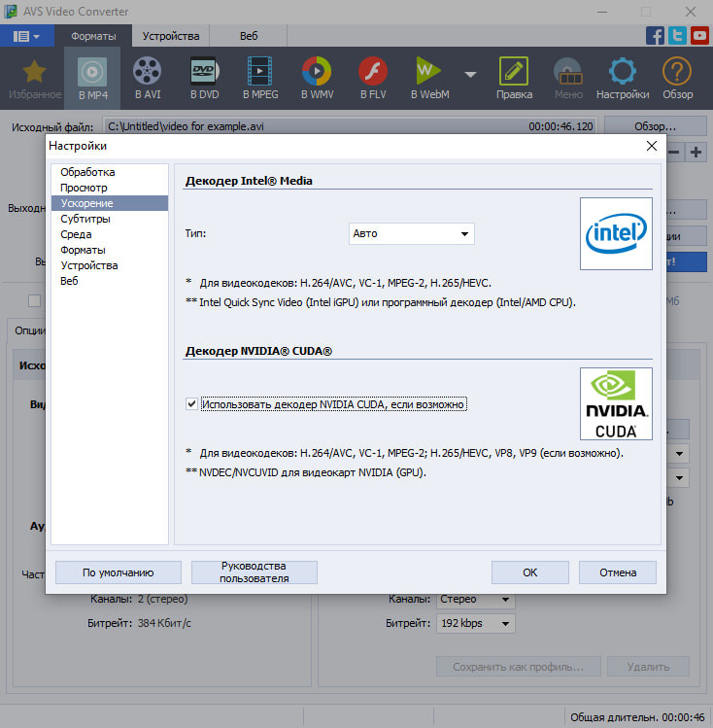
Task: Click the OK button
Action: coord(529,572)
